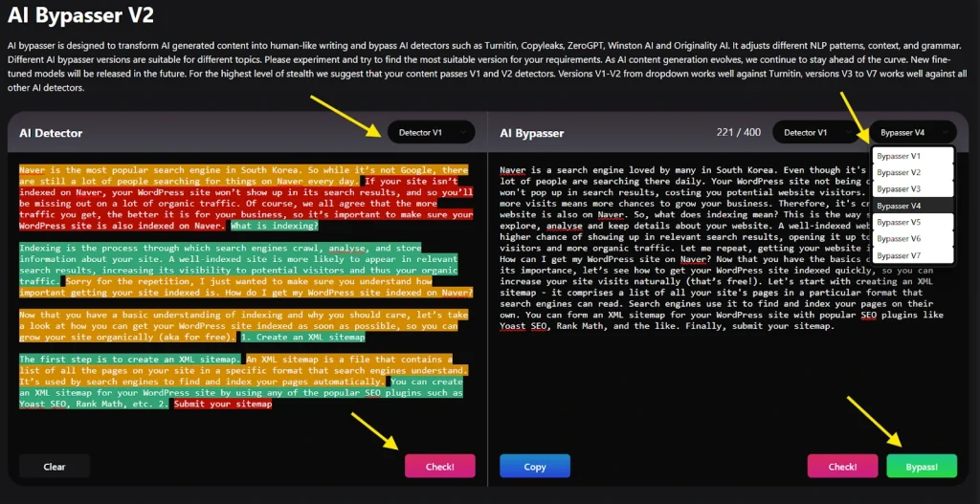Click the Clear button
Viewport: 980px width, 504px height.
[55, 466]
